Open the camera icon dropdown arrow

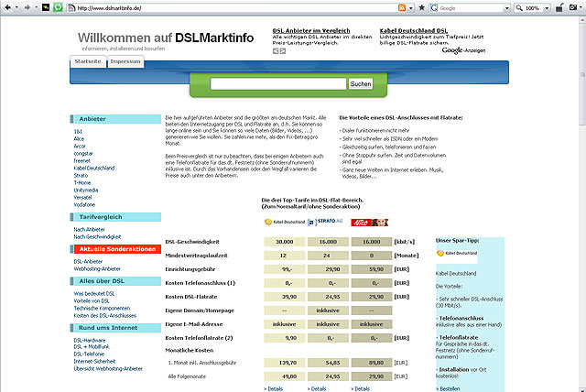click(581, 7)
